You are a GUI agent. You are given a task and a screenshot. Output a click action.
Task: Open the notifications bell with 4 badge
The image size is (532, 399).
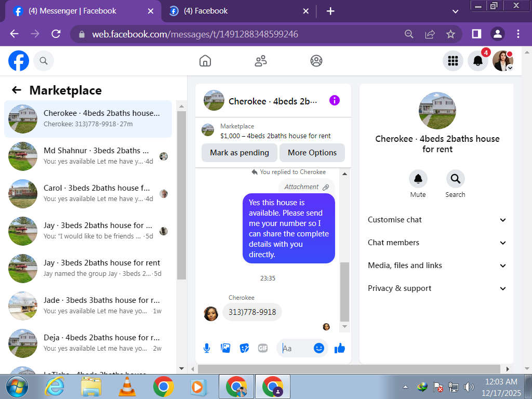tap(478, 61)
